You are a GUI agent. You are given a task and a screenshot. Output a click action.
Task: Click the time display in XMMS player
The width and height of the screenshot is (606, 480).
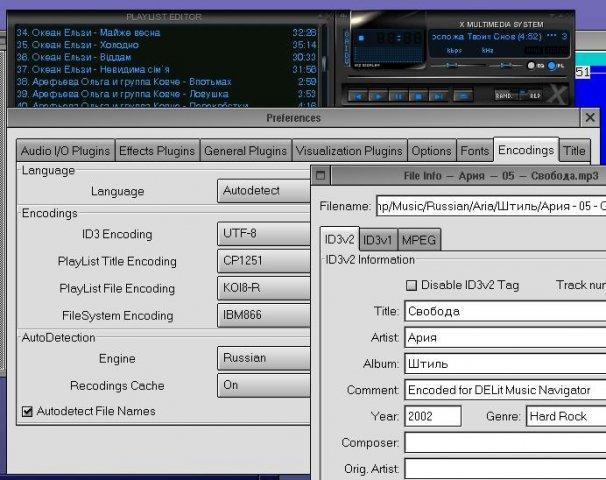pyautogui.click(x=398, y=39)
